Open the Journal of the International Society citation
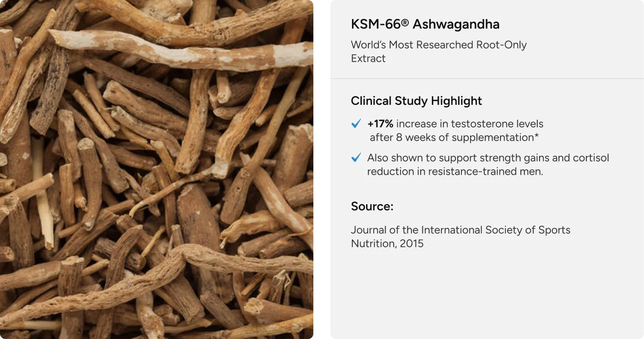Image resolution: width=644 pixels, height=339 pixels. pos(461,230)
